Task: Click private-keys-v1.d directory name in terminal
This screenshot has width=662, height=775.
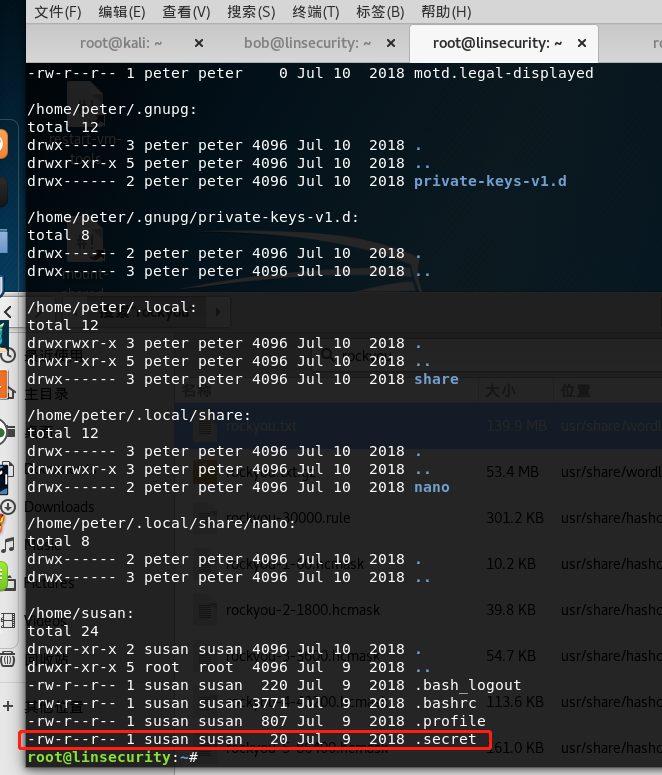Action: pos(490,181)
